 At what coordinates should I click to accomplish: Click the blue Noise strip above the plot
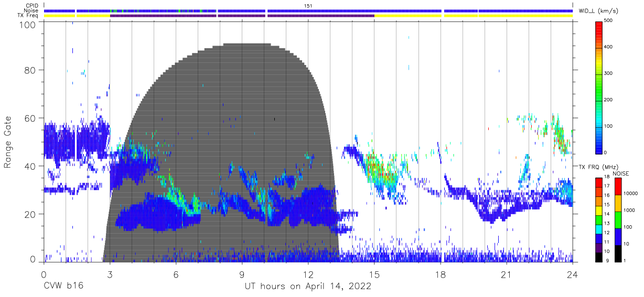pyautogui.click(x=308, y=10)
